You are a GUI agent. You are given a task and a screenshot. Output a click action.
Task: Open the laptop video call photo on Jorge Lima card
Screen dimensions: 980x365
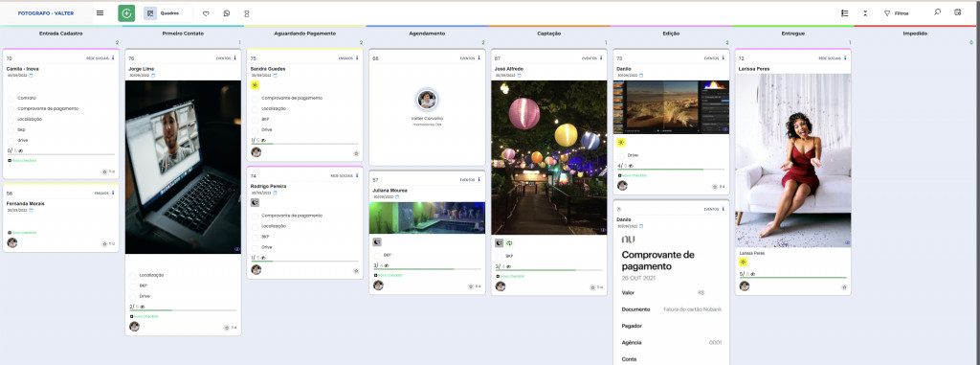click(183, 167)
